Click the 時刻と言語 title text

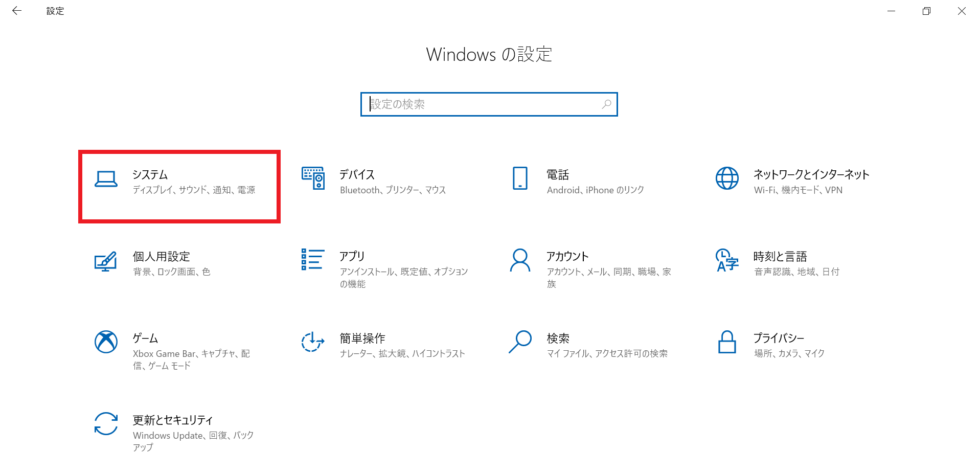(x=780, y=257)
